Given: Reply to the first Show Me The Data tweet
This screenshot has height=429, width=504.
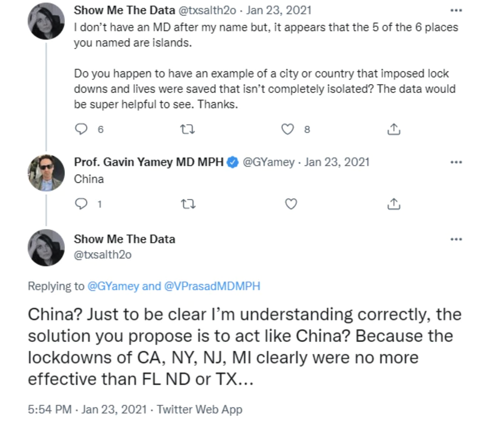Looking at the screenshot, I should [x=81, y=129].
